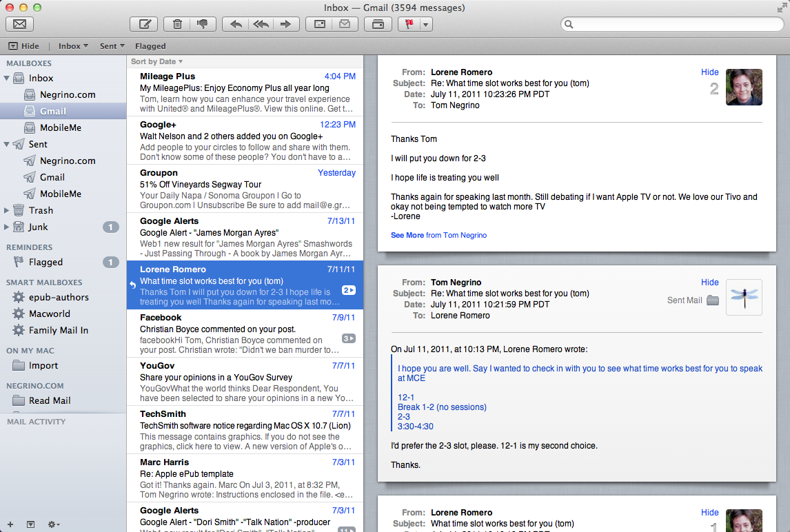Expand the Junk disclosure triangle
Screen dimensions: 790x532
(7, 227)
